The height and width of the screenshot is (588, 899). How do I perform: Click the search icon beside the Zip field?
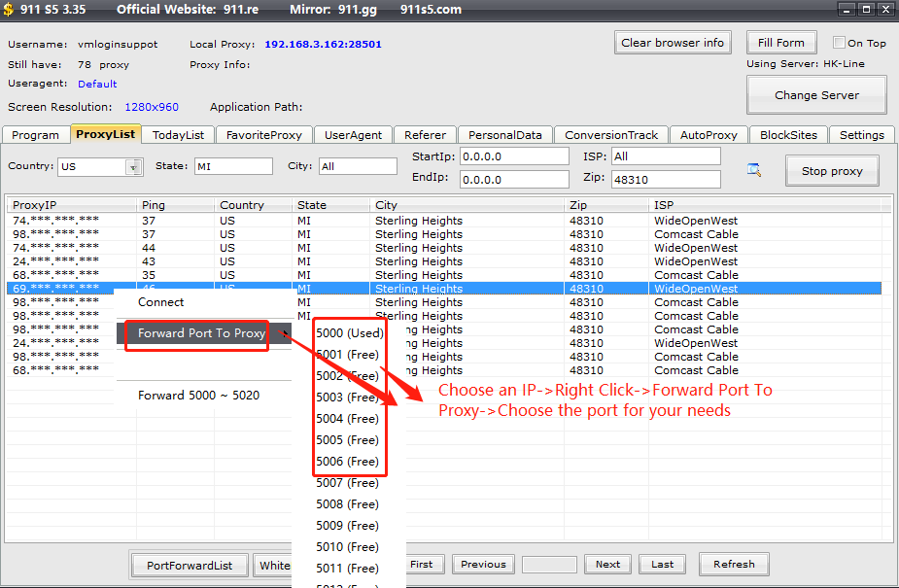pos(754,170)
